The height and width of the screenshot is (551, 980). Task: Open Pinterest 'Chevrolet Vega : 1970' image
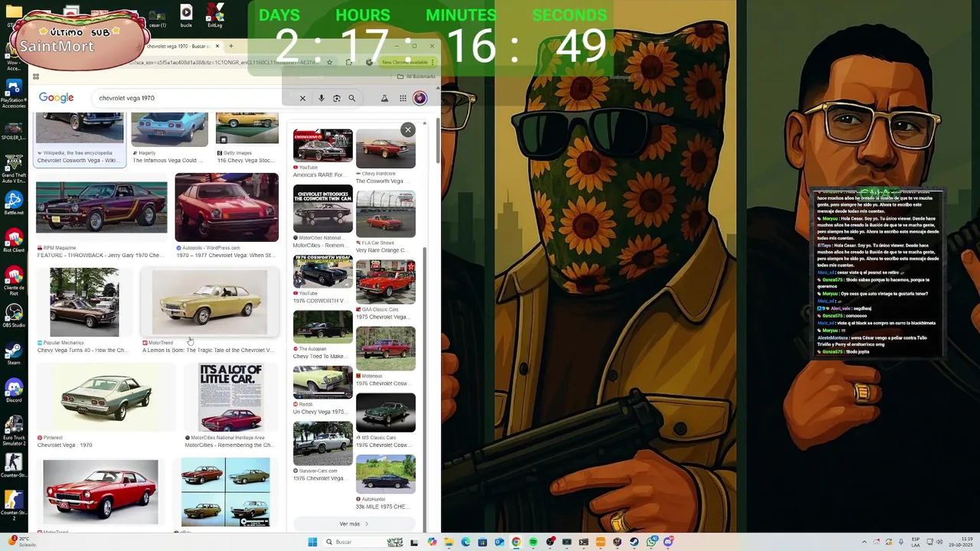[x=105, y=398]
